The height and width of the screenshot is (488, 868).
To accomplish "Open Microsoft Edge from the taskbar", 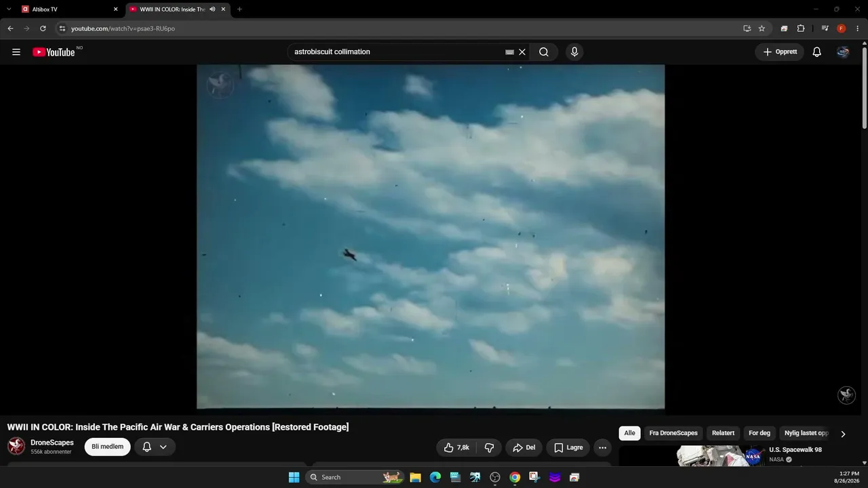I will coord(435,477).
